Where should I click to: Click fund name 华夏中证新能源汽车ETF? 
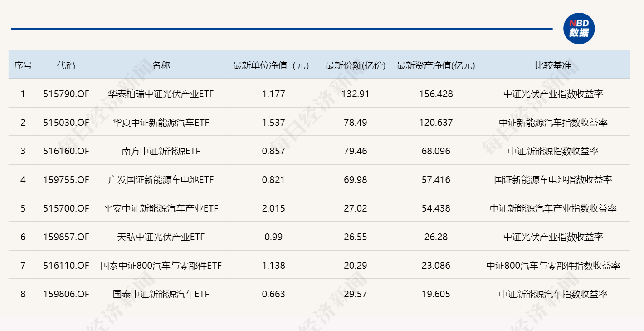coord(161,123)
